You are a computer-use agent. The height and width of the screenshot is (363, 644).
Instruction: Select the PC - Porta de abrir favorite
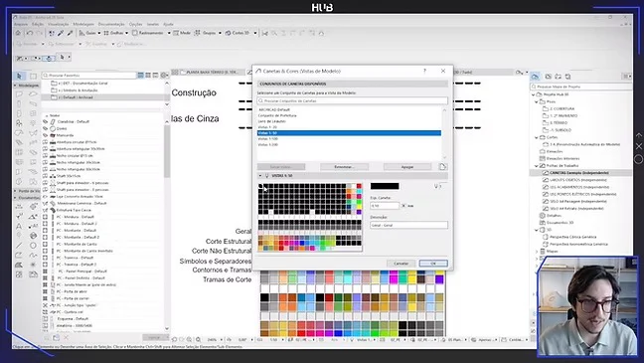[72, 291]
